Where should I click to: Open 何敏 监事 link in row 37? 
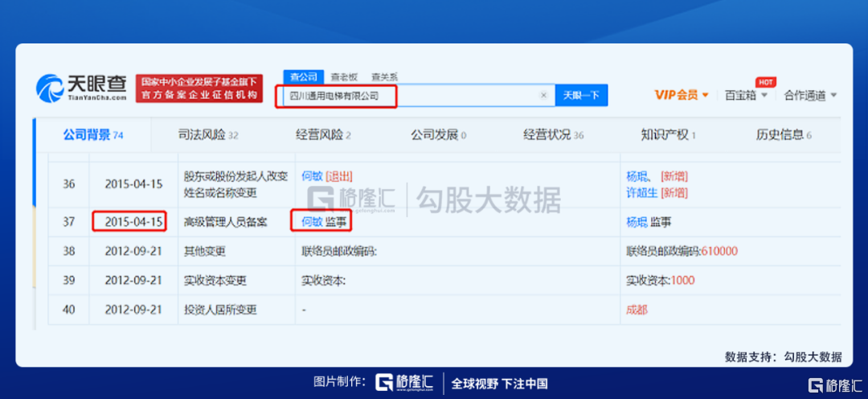click(x=322, y=222)
